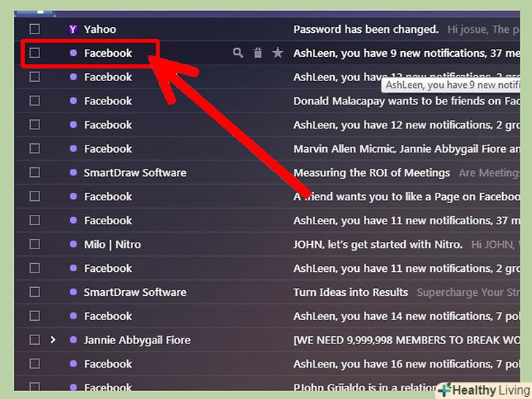This screenshot has height=399, width=532.
Task: Click the Are Meetings preview text
Action: 490,173
